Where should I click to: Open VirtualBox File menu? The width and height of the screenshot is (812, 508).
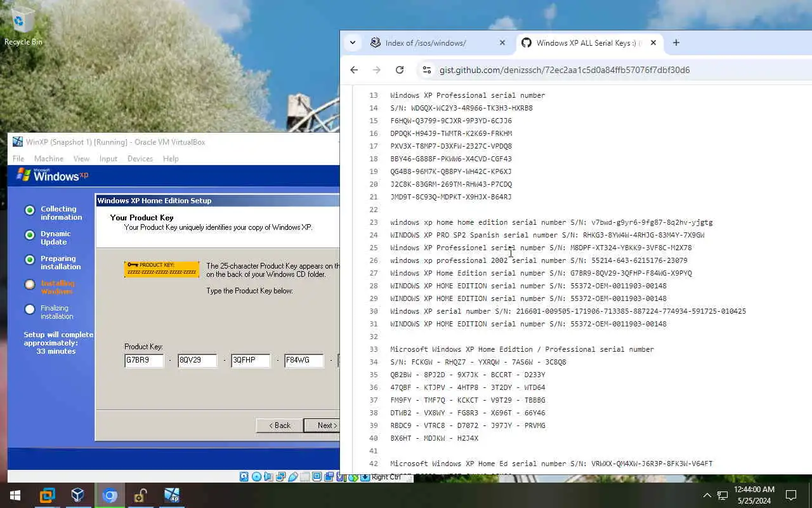tap(18, 159)
